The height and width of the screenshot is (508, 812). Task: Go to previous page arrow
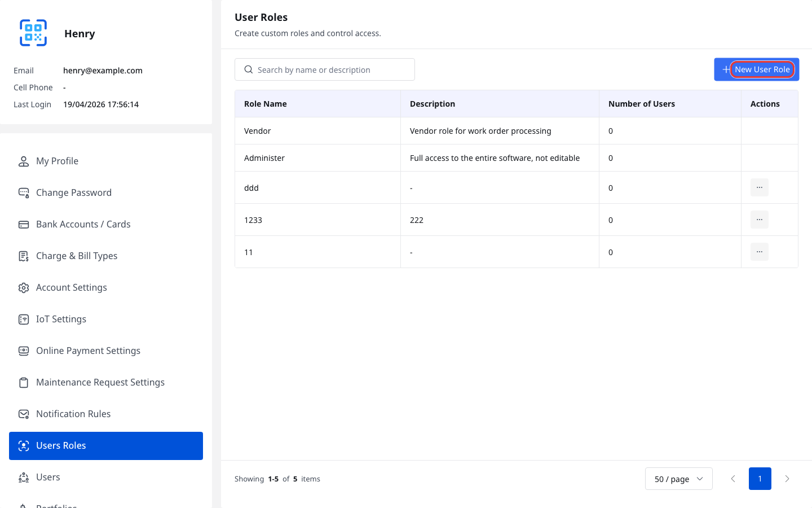coord(733,479)
